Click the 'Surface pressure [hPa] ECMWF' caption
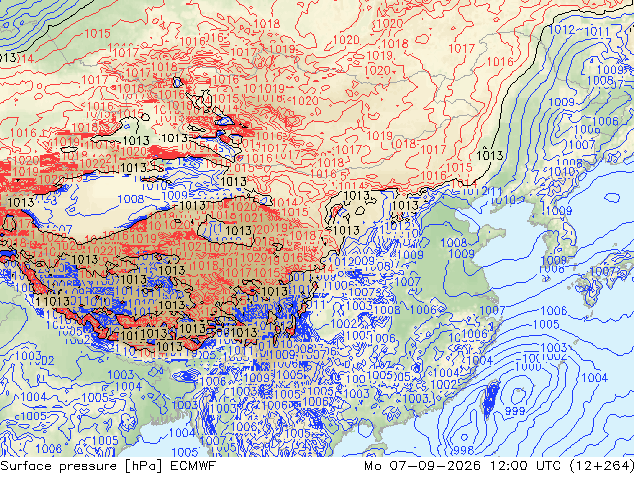 pyautogui.click(x=108, y=466)
